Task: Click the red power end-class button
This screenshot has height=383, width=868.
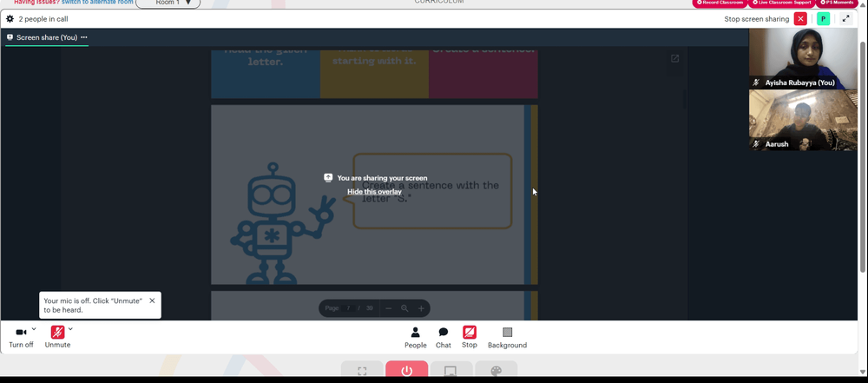Action: click(407, 370)
